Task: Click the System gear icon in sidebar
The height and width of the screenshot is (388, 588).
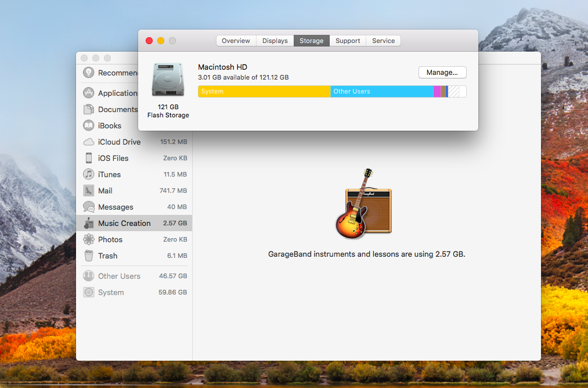Action: [88, 292]
